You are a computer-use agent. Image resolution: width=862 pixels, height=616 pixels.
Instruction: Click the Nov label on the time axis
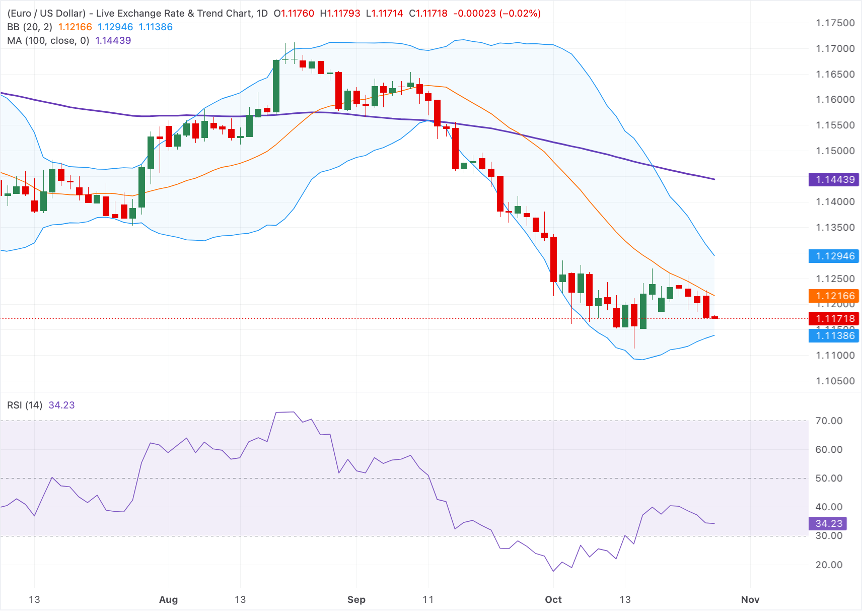(750, 599)
